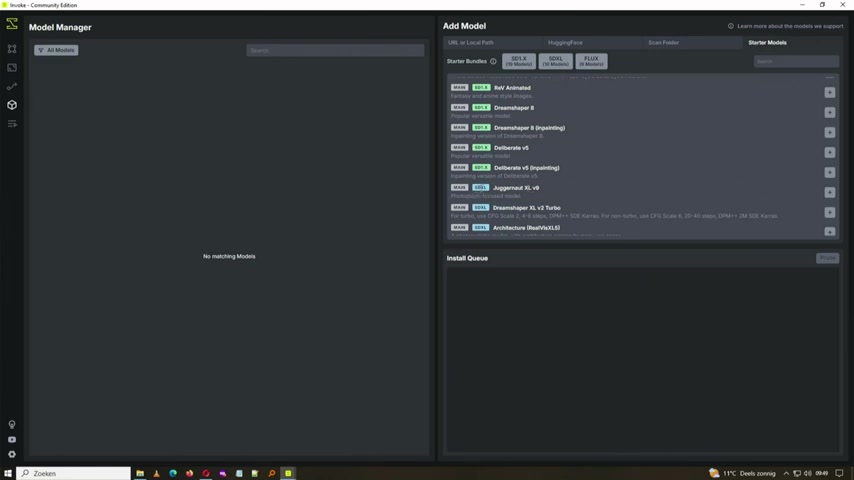The image size is (854, 480).
Task: Open the Workflows tab in the sidebar
Action: 12,86
